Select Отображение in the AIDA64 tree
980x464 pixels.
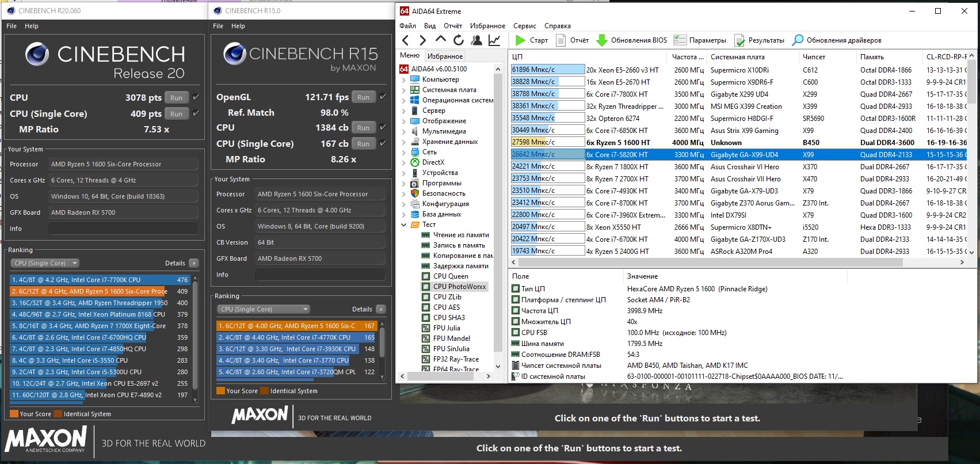tap(444, 121)
